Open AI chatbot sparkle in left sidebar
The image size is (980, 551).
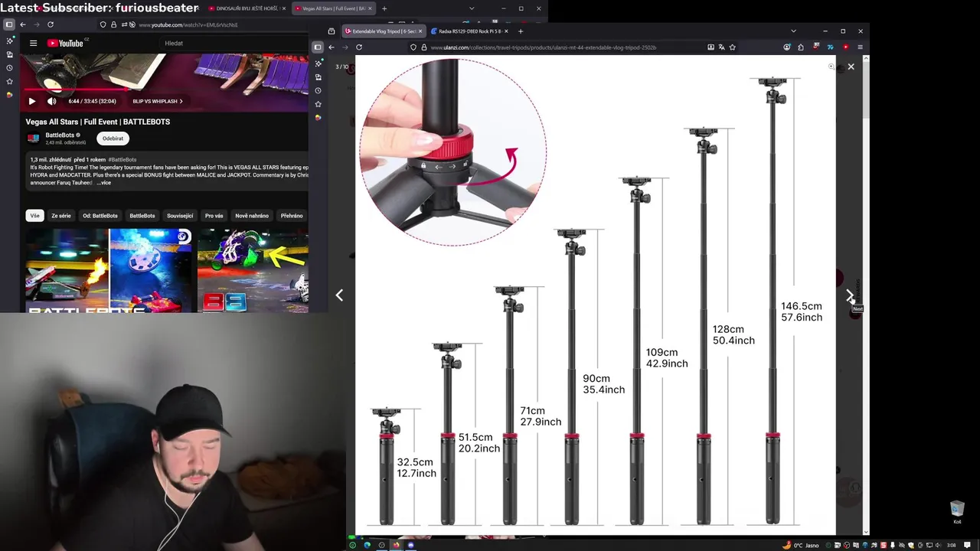[x=9, y=41]
